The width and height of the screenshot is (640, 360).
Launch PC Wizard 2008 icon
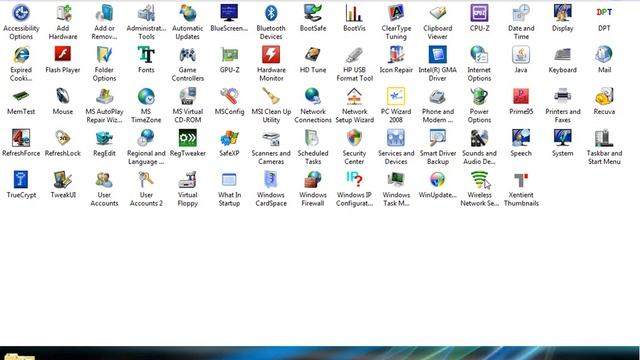(396, 96)
